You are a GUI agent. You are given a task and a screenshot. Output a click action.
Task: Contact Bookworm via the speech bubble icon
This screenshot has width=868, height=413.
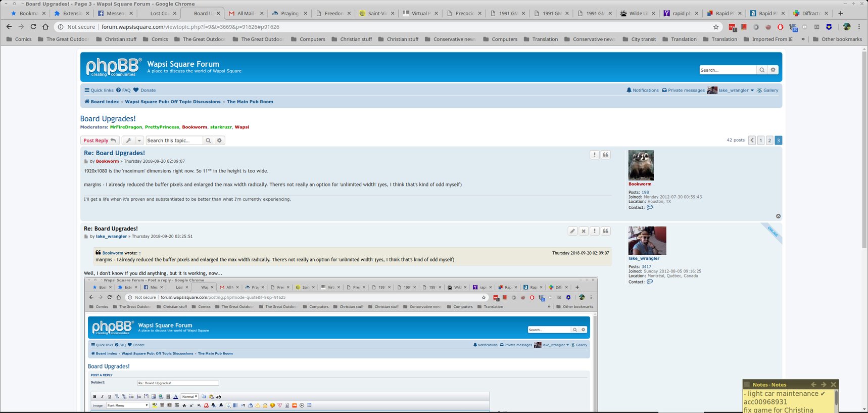tap(650, 207)
